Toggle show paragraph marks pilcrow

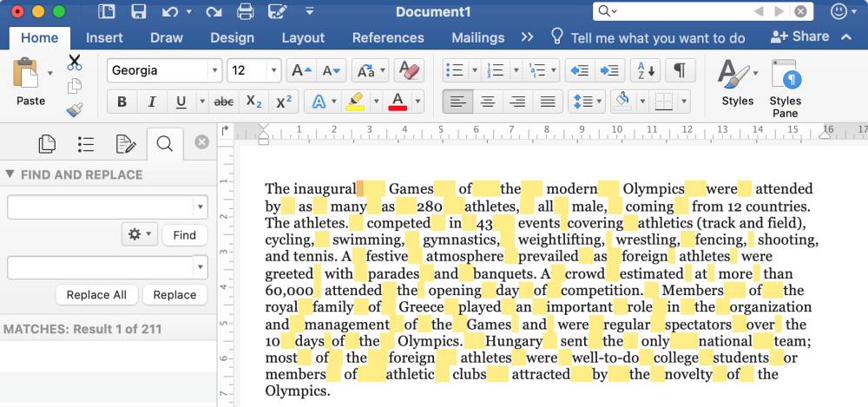point(680,70)
